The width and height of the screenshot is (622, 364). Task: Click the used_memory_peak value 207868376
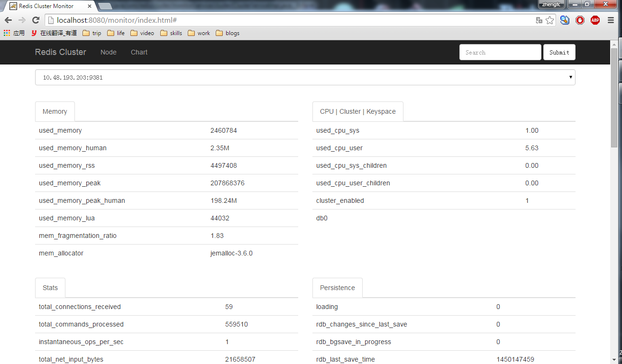pyautogui.click(x=228, y=183)
